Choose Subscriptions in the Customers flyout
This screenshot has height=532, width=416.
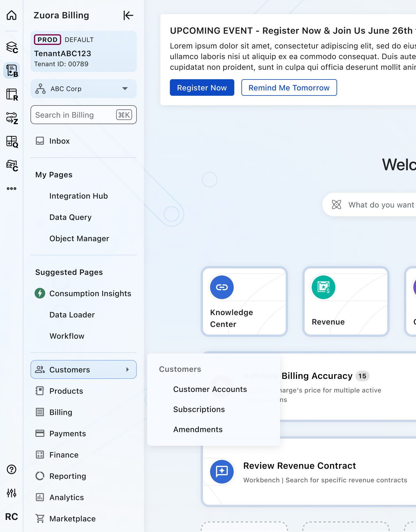coord(199,409)
